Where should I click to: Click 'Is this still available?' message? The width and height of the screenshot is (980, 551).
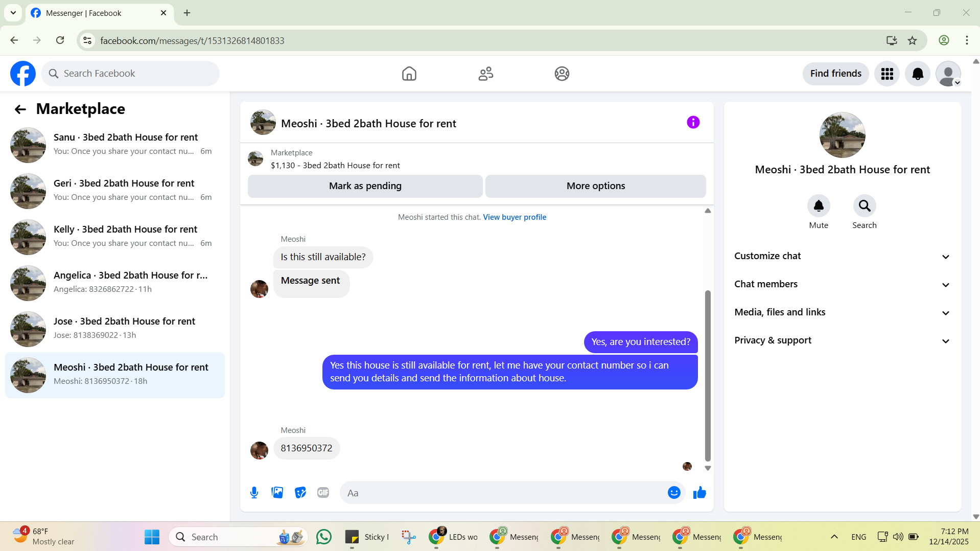point(323,257)
